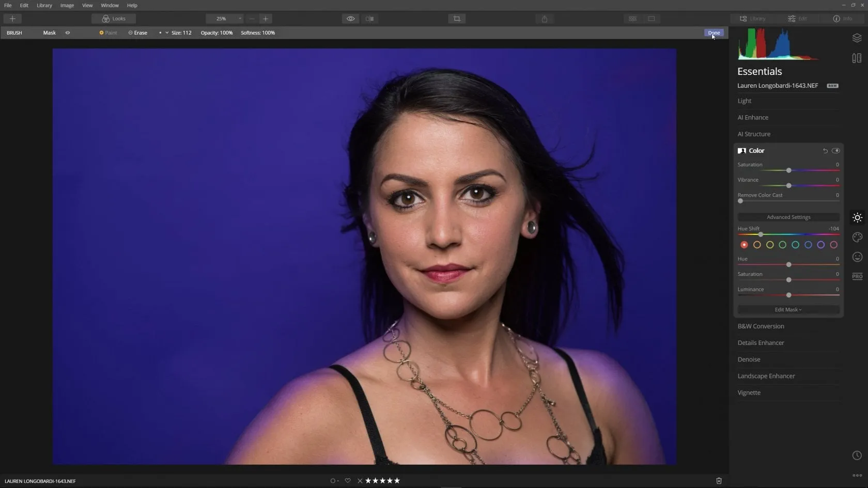Click the export share icon

[x=544, y=19]
